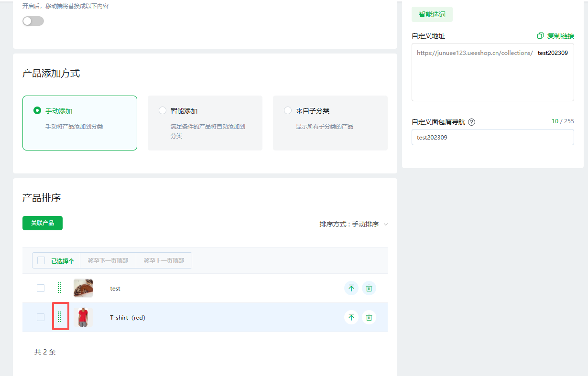Check the select-all checkbox in table header
This screenshot has height=376, width=588.
(41, 260)
